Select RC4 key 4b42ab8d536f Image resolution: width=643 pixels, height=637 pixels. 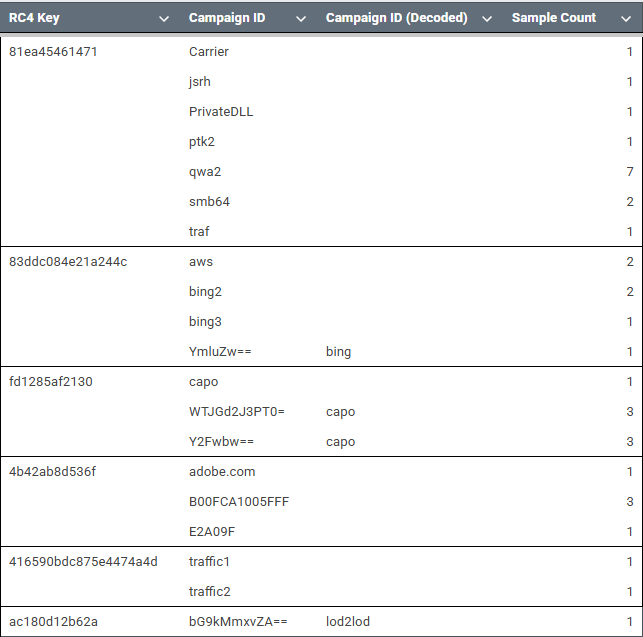tap(52, 472)
